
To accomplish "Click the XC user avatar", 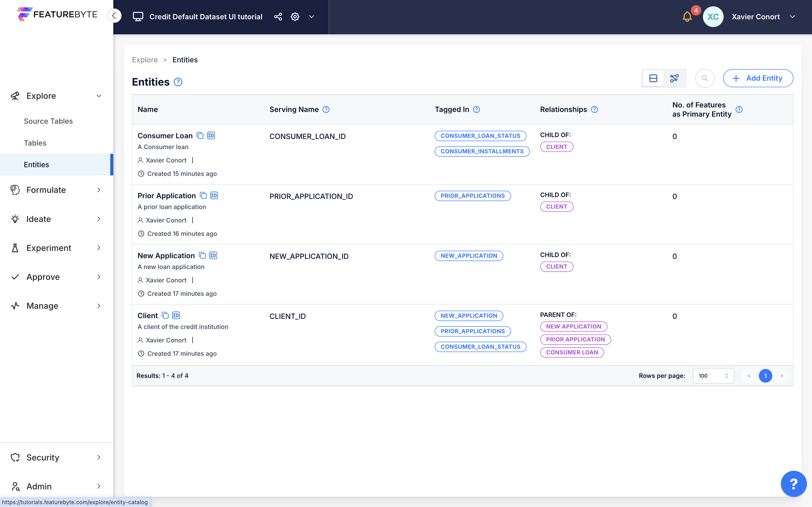I will [713, 16].
